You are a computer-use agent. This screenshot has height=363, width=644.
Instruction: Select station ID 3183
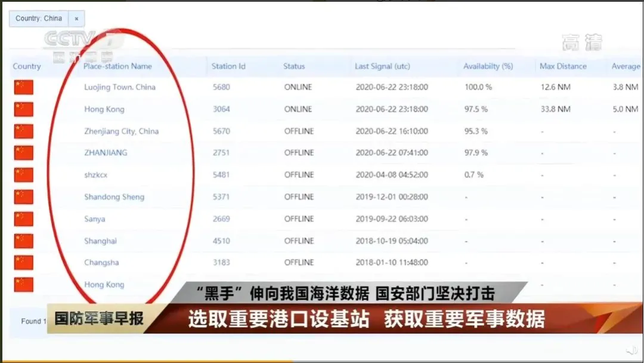[221, 262]
